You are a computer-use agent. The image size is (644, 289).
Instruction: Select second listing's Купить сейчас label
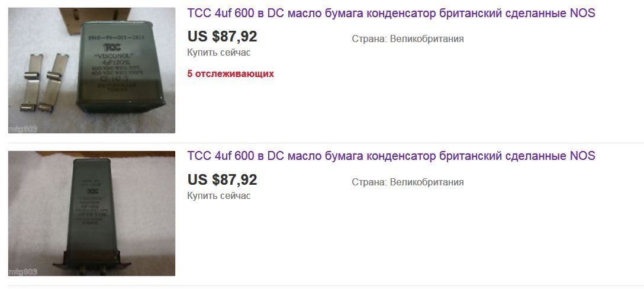[x=218, y=195]
